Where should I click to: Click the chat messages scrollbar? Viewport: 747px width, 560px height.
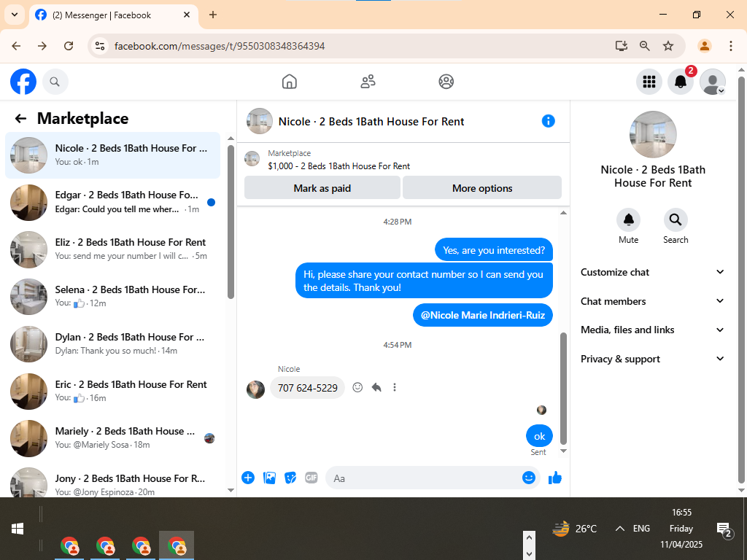(x=563, y=388)
